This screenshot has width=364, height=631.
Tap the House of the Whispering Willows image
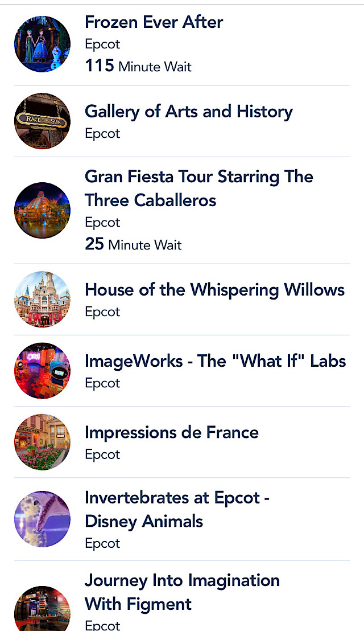42,299
